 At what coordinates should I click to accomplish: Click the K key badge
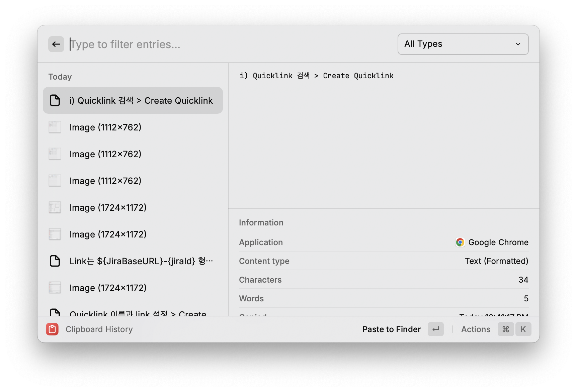523,329
